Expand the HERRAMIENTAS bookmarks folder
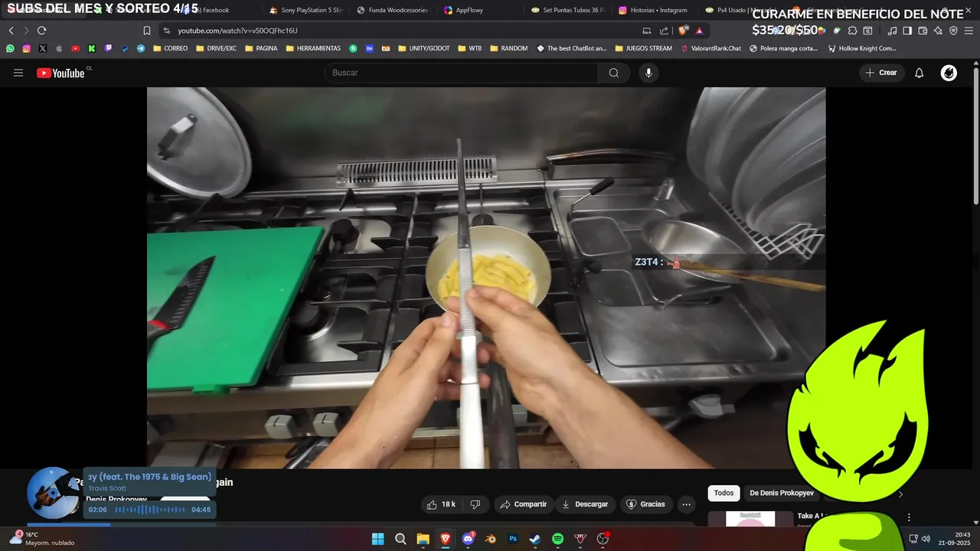The width and height of the screenshot is (980, 551). (313, 48)
